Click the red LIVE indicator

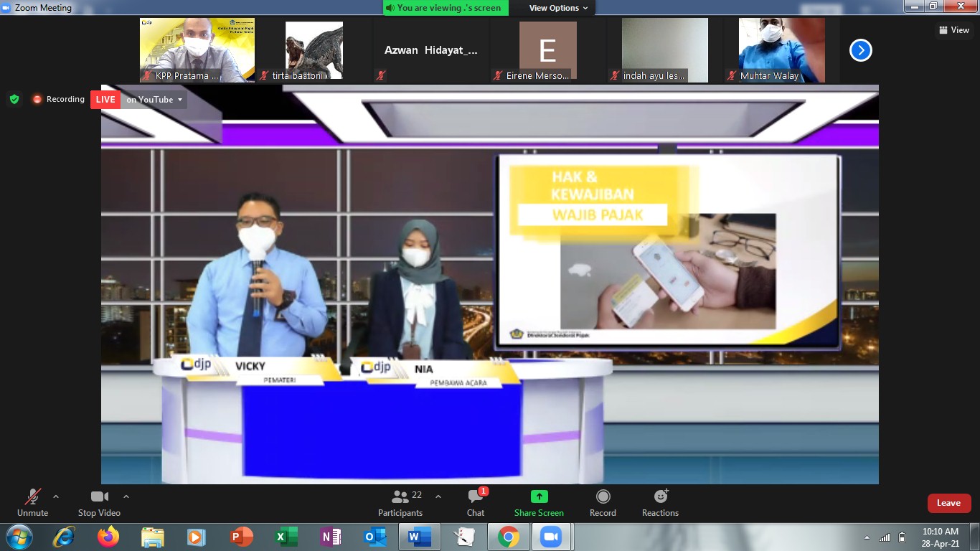105,100
